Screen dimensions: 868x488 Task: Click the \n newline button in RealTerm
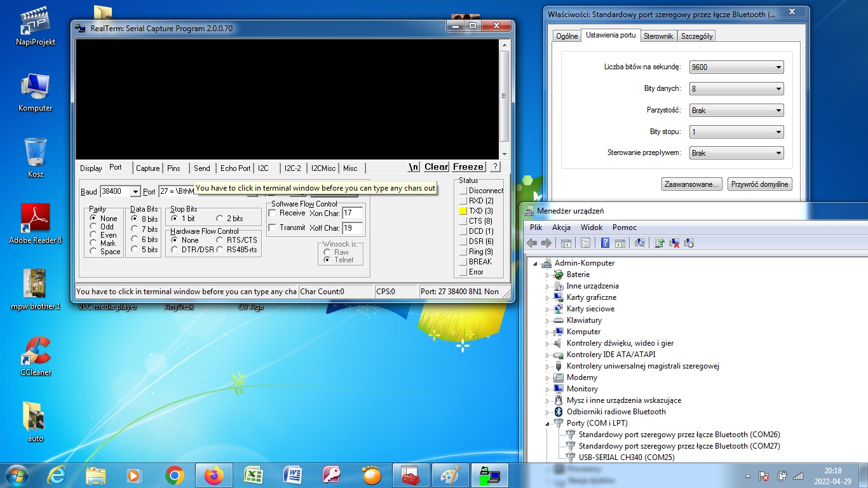tap(414, 166)
